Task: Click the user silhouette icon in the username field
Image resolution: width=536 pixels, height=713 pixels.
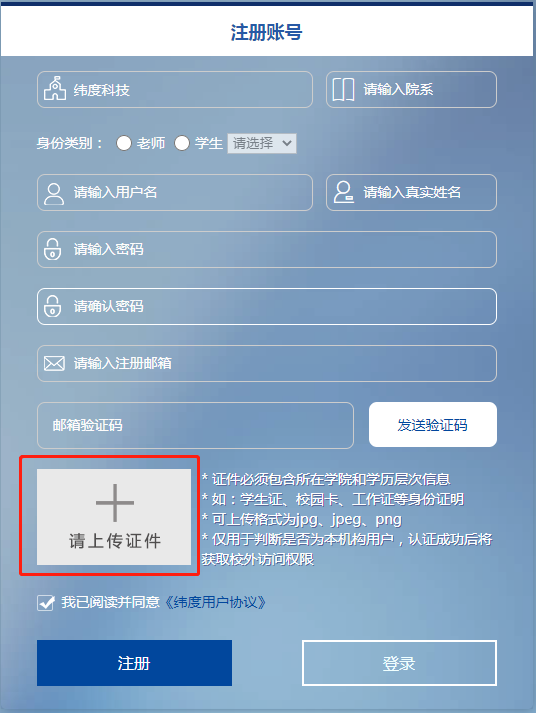Action: (54, 194)
